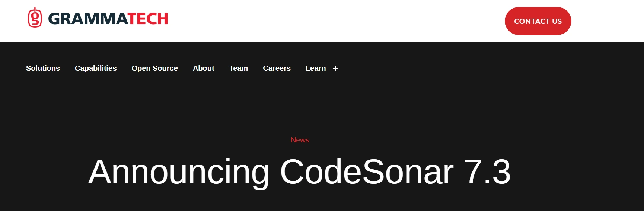Open the About page link
The height and width of the screenshot is (211, 644).
(203, 68)
